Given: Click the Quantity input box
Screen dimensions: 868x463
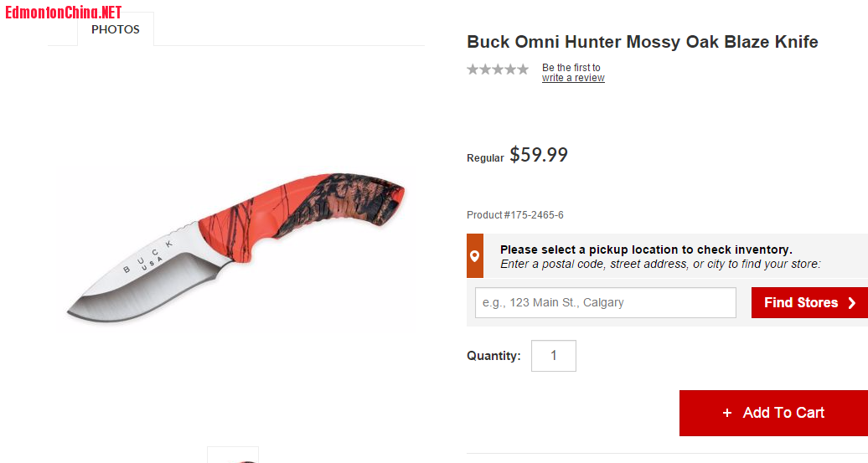Looking at the screenshot, I should pos(553,356).
